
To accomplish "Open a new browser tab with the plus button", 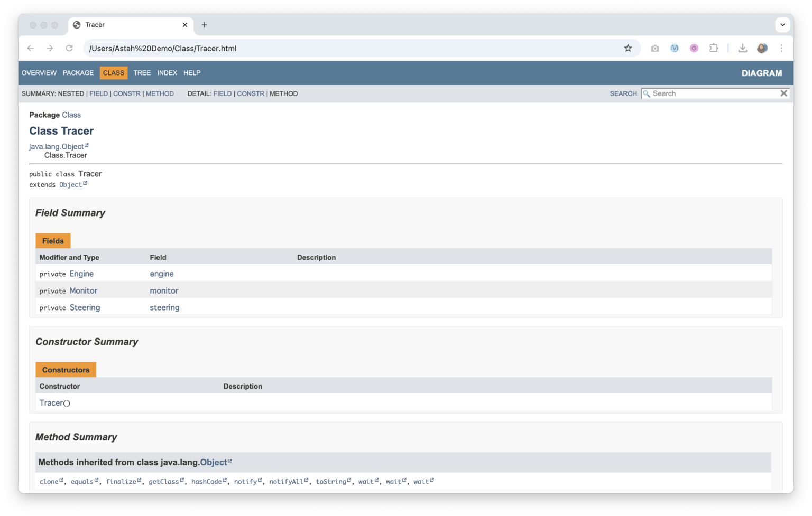I will point(205,25).
